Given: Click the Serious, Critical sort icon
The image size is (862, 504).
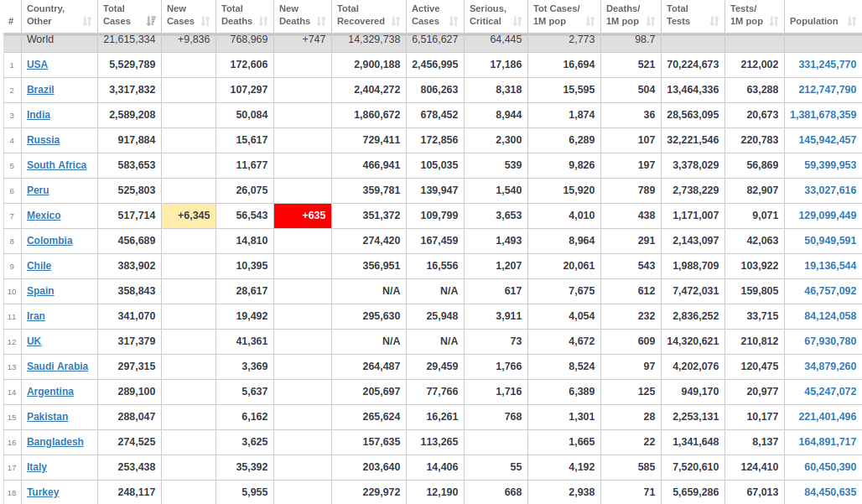Looking at the screenshot, I should (x=517, y=22).
